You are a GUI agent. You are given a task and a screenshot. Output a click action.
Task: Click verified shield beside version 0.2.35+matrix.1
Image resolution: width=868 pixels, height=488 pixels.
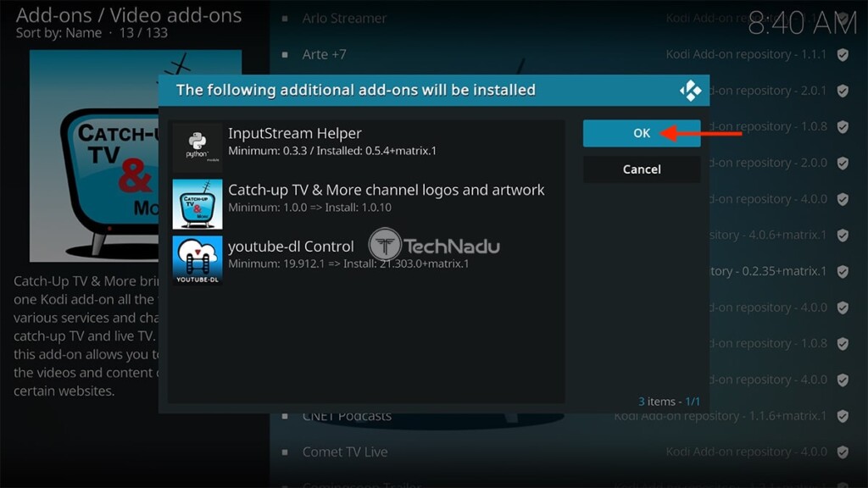(x=843, y=272)
